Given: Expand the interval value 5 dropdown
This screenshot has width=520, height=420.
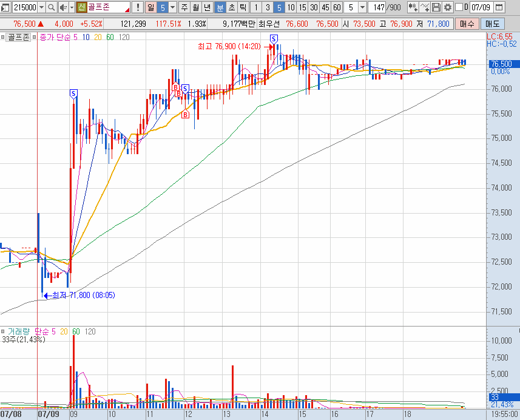Looking at the screenshot, I should coord(362,7).
